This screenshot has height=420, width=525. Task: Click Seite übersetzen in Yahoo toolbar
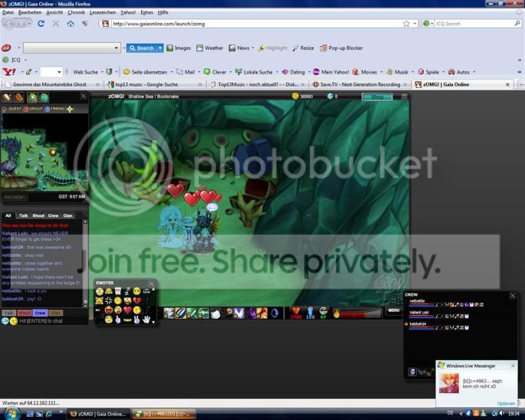pyautogui.click(x=145, y=72)
